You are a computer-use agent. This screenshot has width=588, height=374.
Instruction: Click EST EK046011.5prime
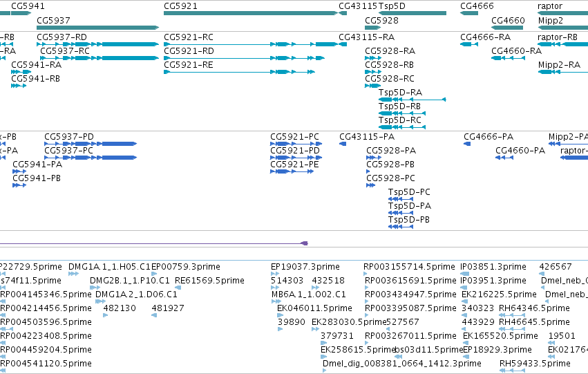tap(279, 315)
